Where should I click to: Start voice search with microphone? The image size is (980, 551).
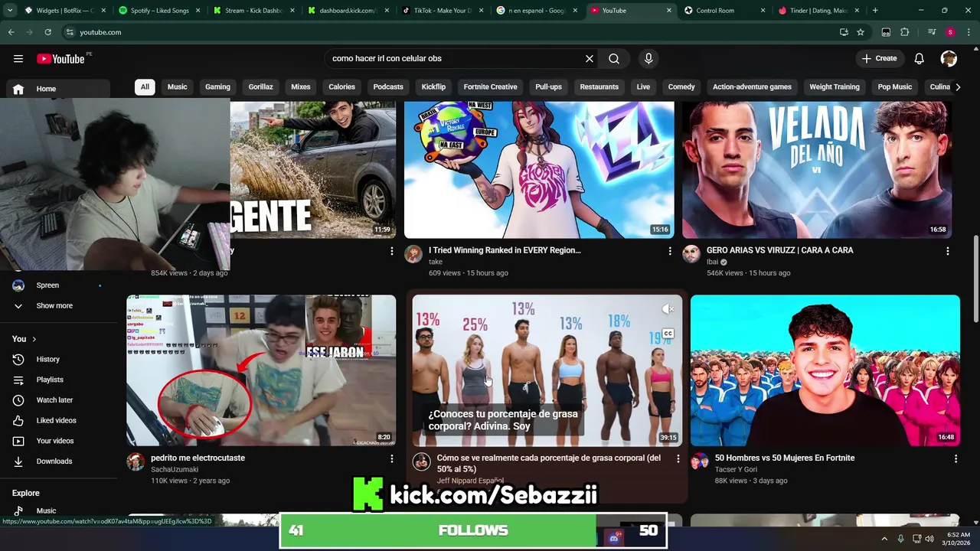pyautogui.click(x=648, y=58)
